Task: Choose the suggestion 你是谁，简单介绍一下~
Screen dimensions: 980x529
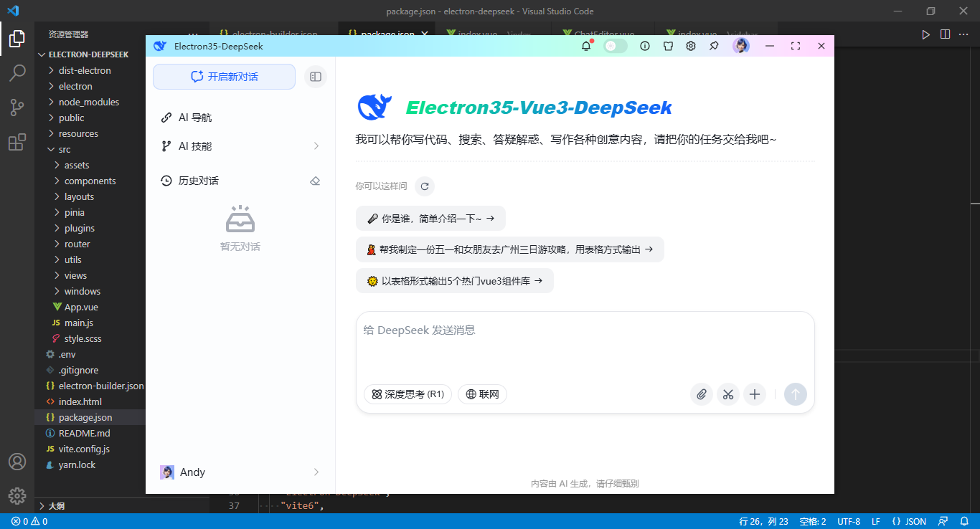Action: pos(430,219)
